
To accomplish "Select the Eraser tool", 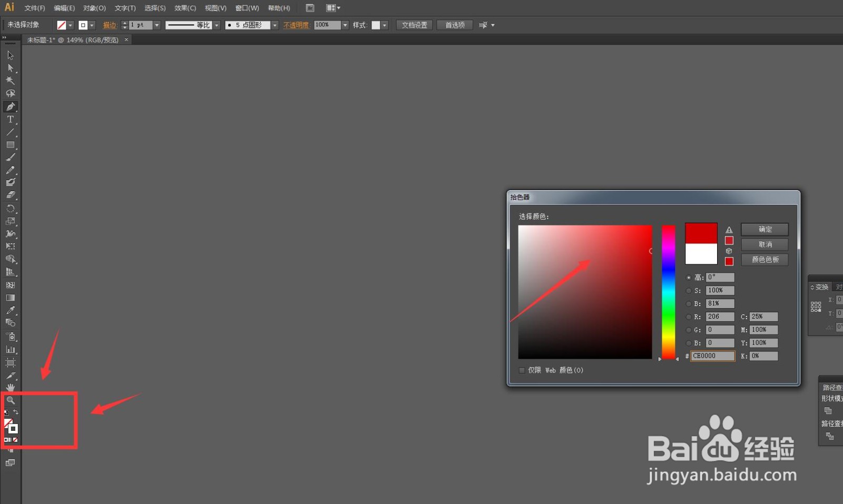I will (11, 195).
